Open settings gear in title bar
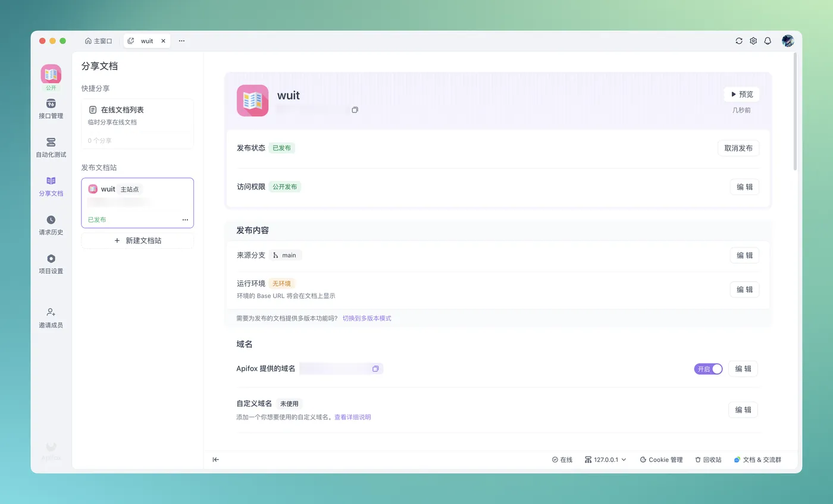 (753, 41)
